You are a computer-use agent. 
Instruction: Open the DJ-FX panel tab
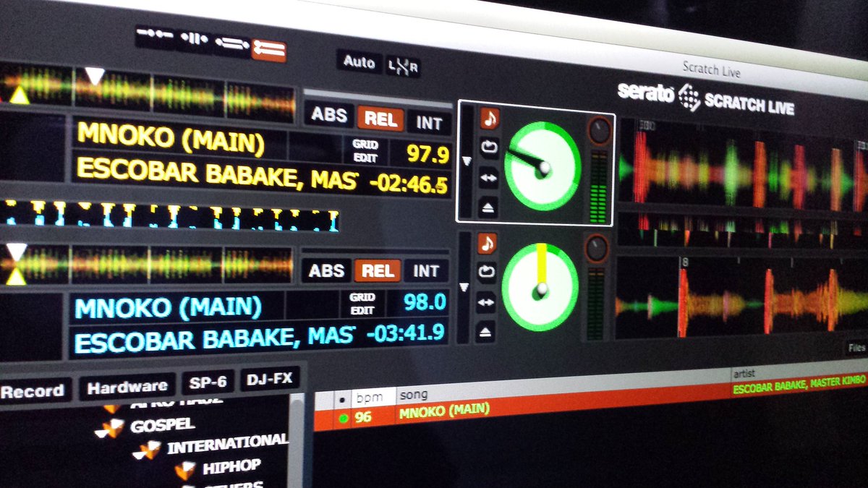[x=269, y=380]
